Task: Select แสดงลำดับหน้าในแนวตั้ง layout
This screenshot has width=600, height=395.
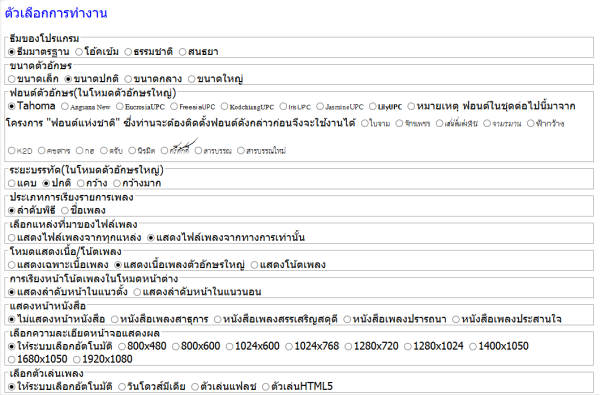Action: 12,292
